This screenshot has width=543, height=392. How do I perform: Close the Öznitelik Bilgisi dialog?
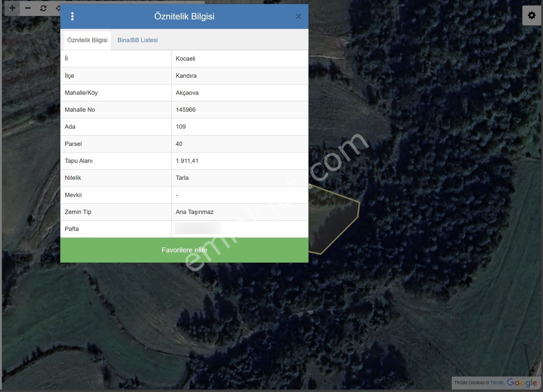pos(298,17)
